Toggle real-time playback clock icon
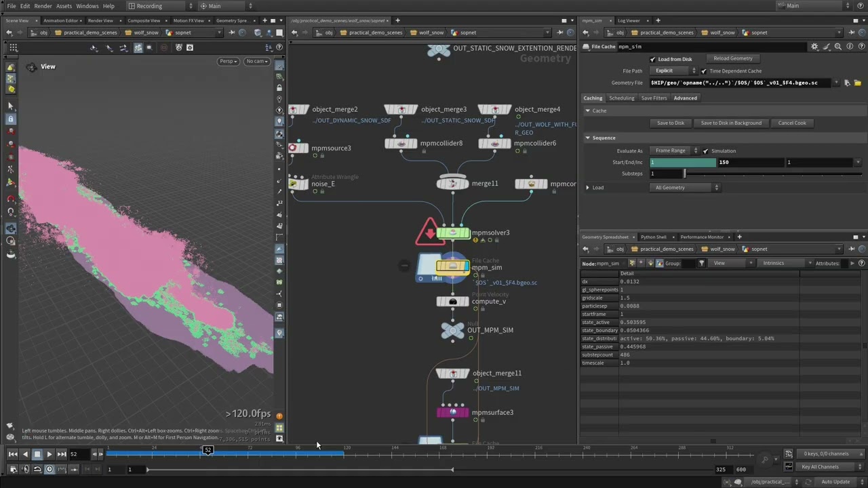The width and height of the screenshot is (868, 488). coord(50,469)
